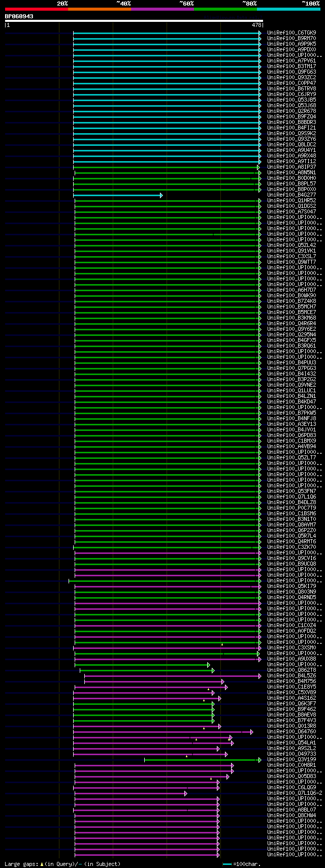
Task: Open hit UniRef100_B9RM70
Action: click(291, 38)
